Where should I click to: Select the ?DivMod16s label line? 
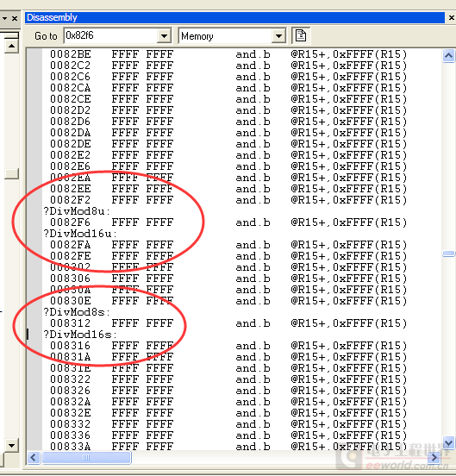pos(80,335)
